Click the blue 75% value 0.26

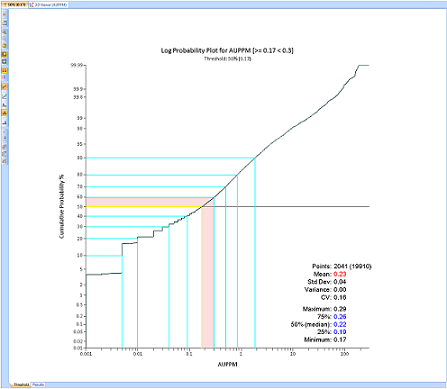pyautogui.click(x=340, y=317)
